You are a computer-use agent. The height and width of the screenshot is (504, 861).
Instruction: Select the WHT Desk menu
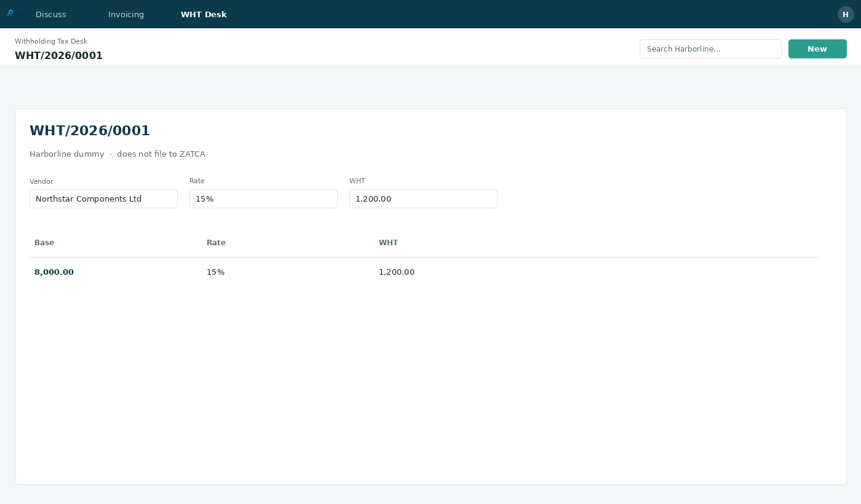coord(204,14)
